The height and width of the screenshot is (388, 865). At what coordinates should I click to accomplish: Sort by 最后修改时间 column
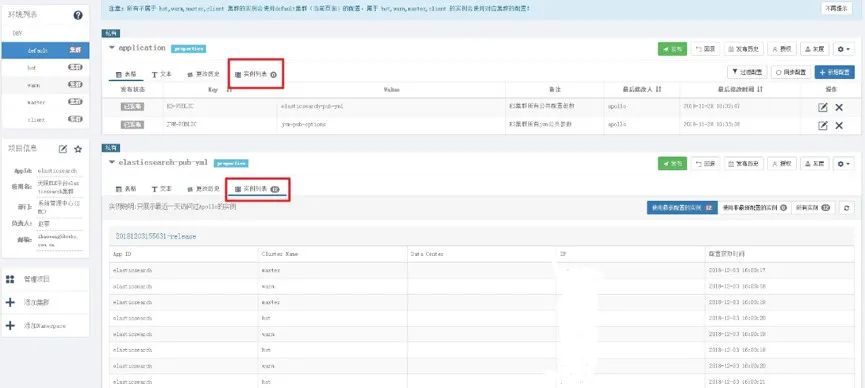coord(760,89)
